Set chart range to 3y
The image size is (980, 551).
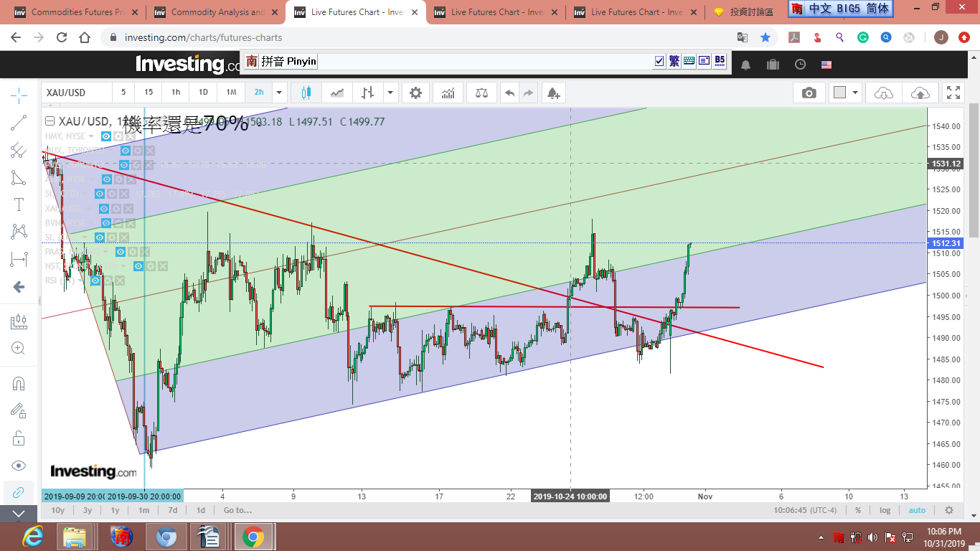[x=87, y=510]
